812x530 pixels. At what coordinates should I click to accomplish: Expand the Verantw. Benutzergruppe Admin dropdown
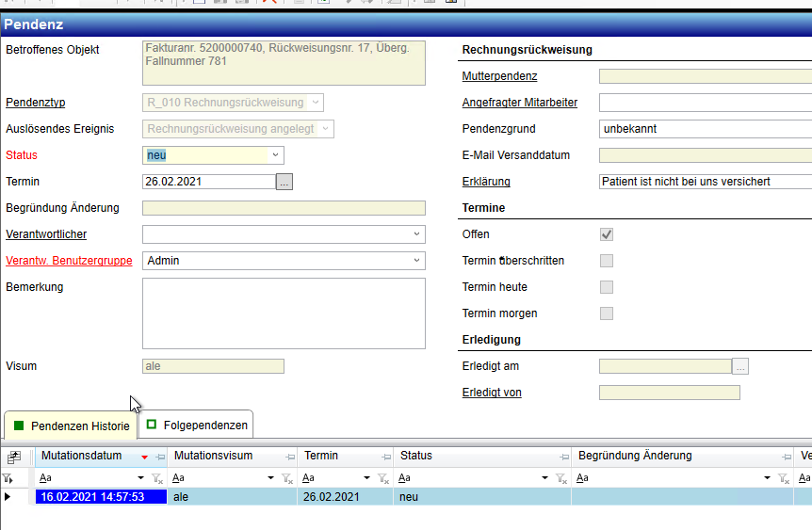416,261
